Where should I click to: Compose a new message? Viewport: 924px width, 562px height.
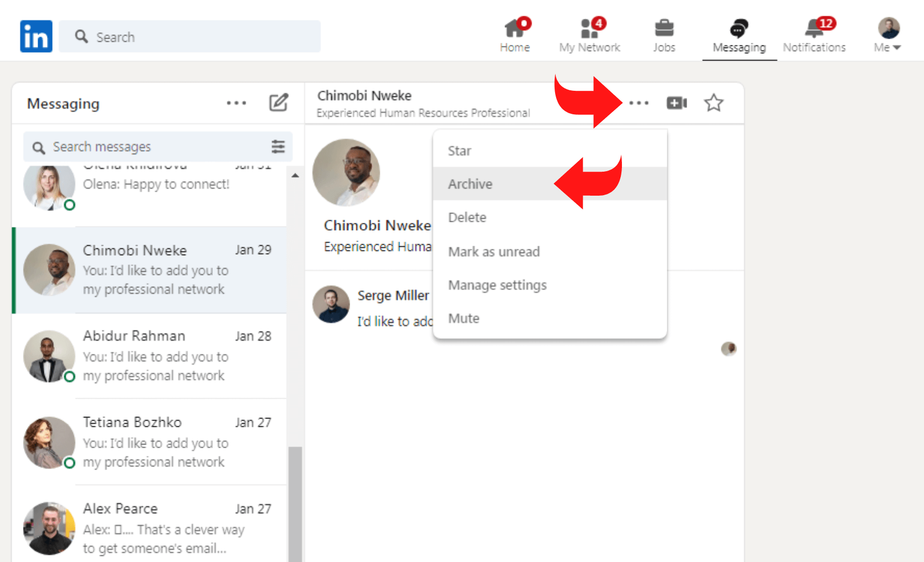pos(279,102)
